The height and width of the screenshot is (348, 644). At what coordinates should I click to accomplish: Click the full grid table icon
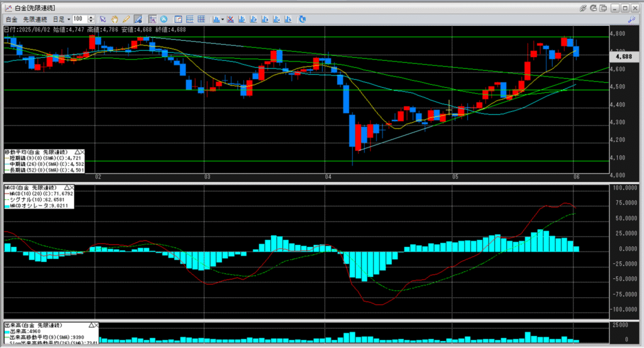pos(201,19)
